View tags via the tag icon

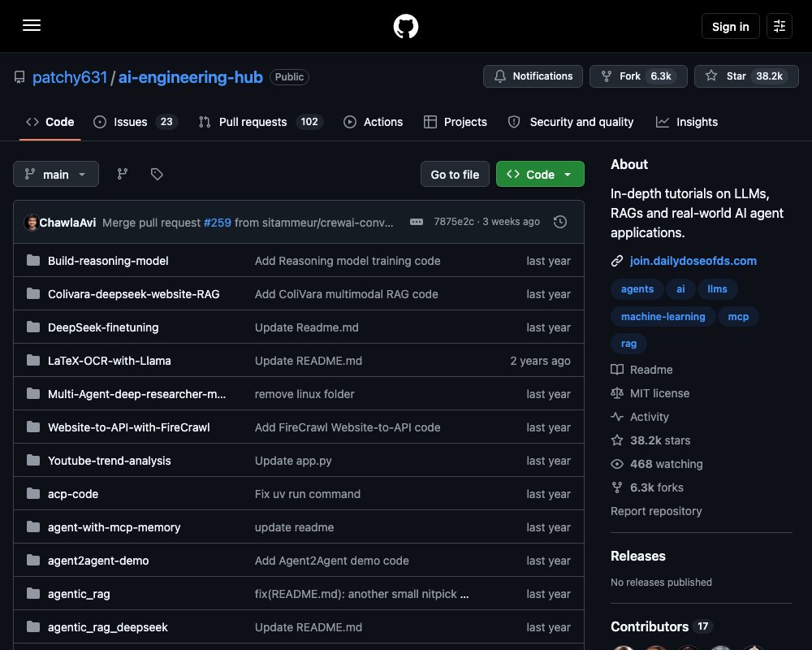(x=157, y=174)
